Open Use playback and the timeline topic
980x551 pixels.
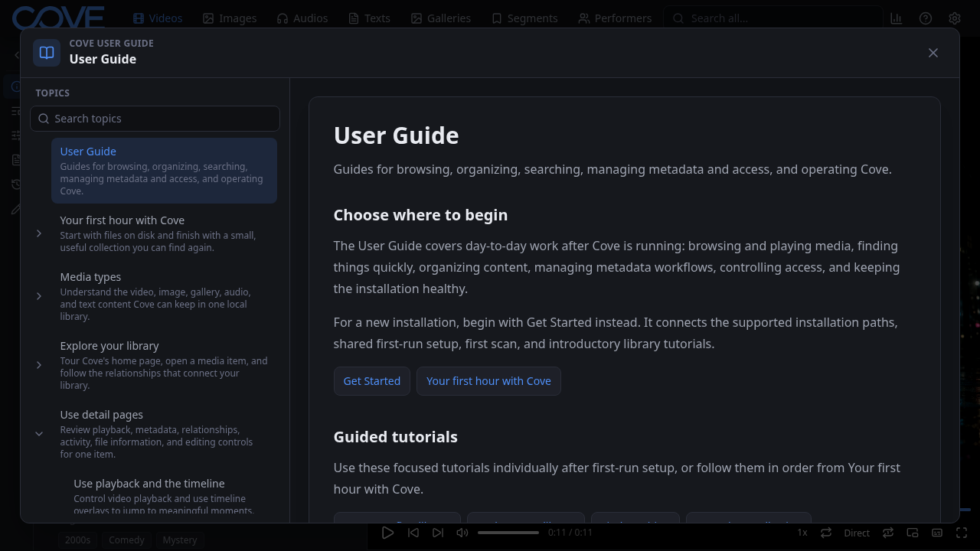170,496
